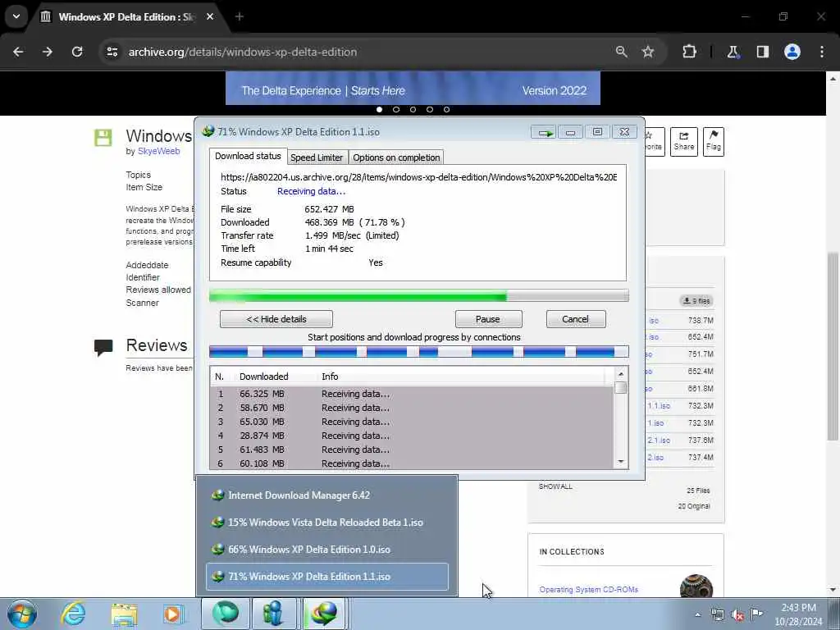840x630 pixels.
Task: Bookmark this page with the star icon
Action: (648, 52)
